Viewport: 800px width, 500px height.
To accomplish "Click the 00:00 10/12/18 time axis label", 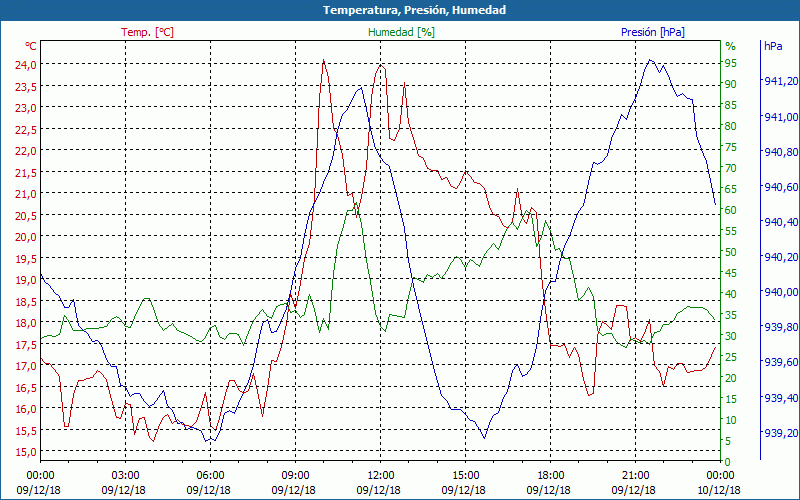I will click(x=719, y=483).
